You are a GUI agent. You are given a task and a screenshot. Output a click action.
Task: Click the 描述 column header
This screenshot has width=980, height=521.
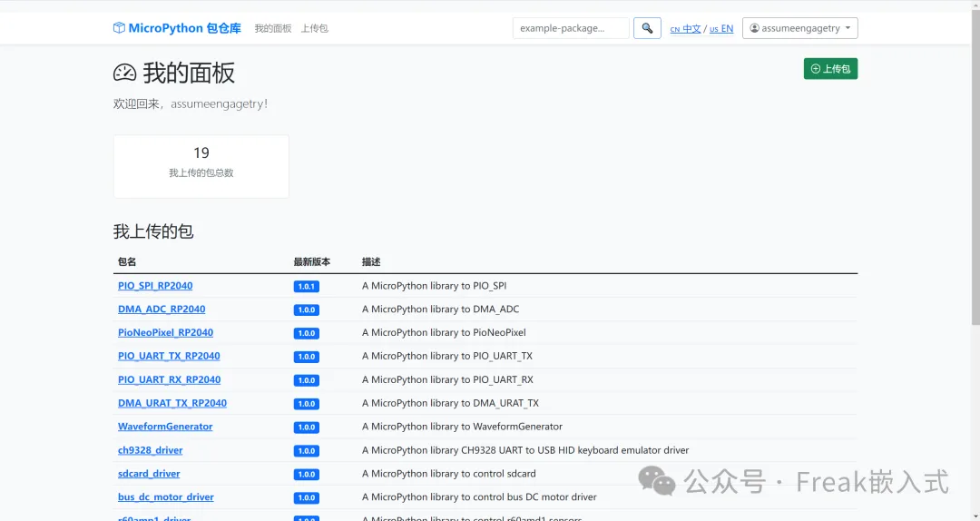tap(371, 262)
